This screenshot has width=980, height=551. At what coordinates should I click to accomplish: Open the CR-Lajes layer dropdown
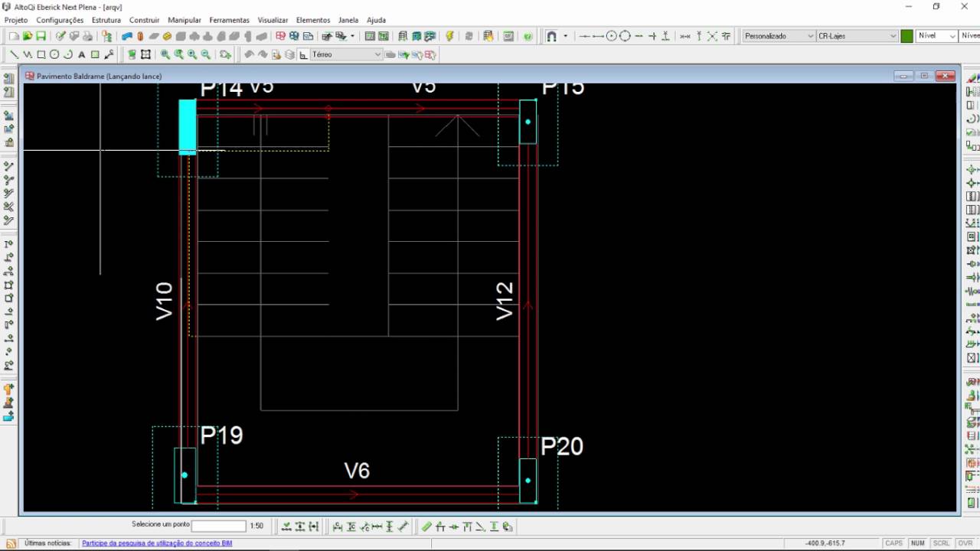[857, 36]
